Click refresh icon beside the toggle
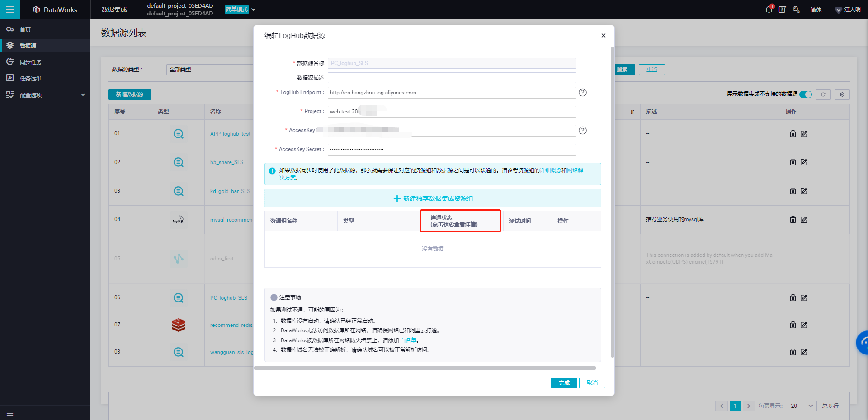This screenshot has height=420, width=868. point(823,94)
